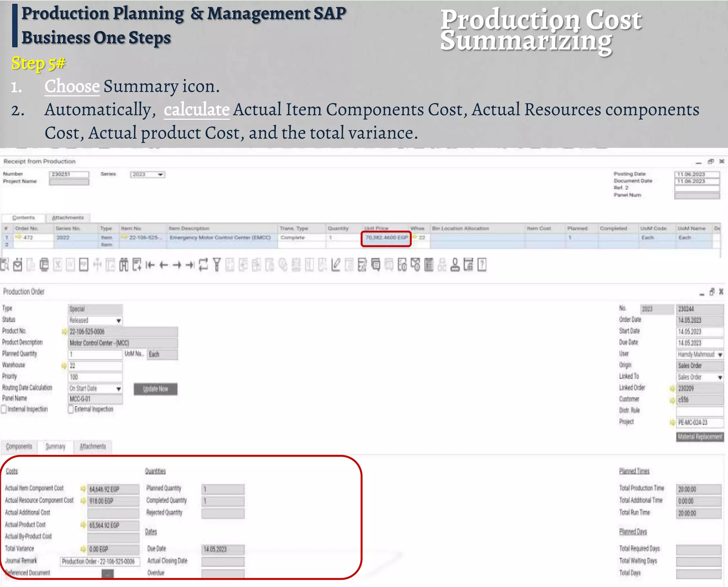
Task: Open the Filter Table funnel icon
Action: pyautogui.click(x=216, y=265)
